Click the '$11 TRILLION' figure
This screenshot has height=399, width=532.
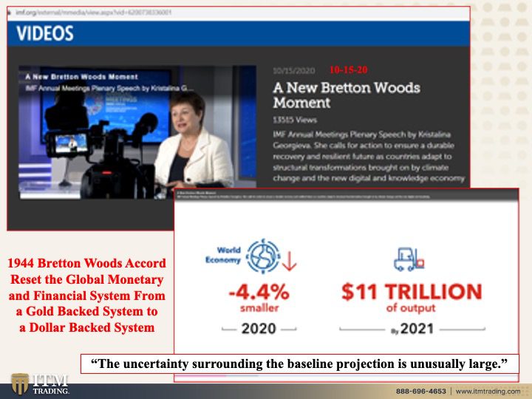tap(412, 292)
